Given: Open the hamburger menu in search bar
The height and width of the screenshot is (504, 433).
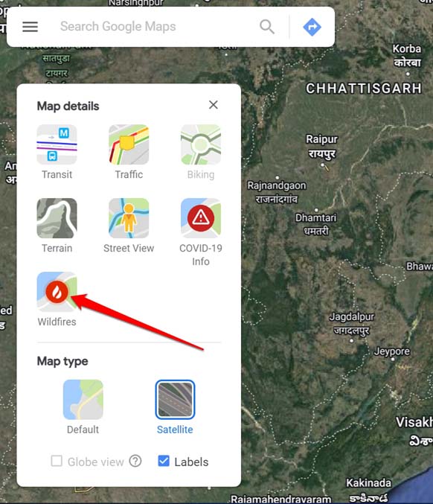Looking at the screenshot, I should [31, 26].
